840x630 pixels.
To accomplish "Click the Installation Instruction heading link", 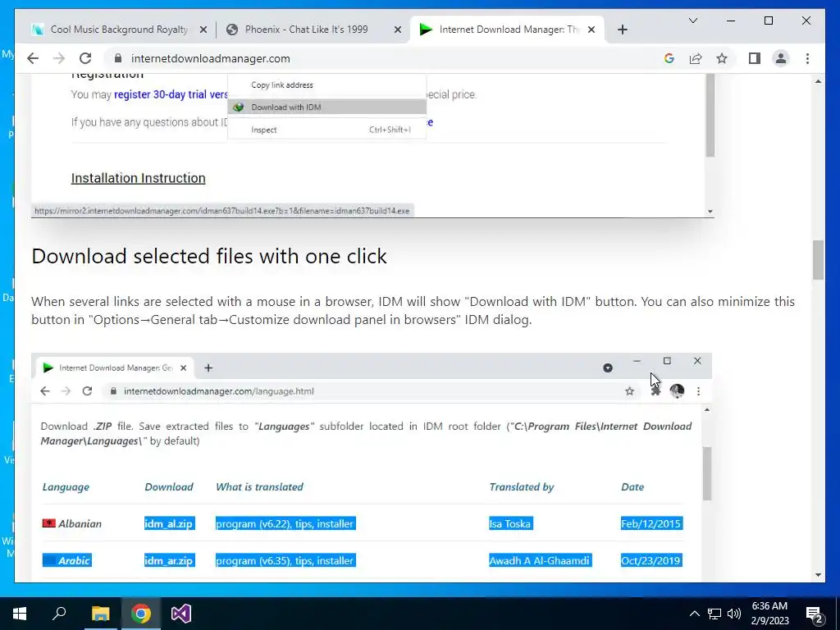I will click(x=138, y=178).
